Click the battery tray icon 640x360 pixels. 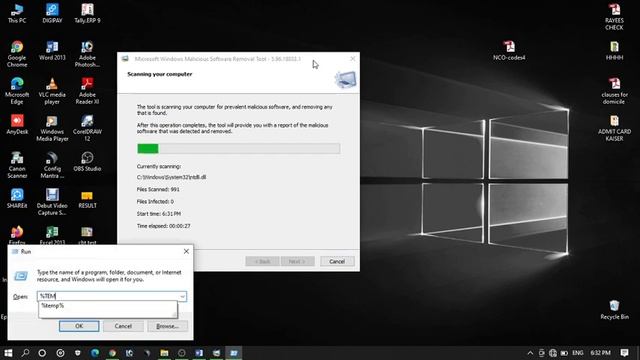click(564, 353)
